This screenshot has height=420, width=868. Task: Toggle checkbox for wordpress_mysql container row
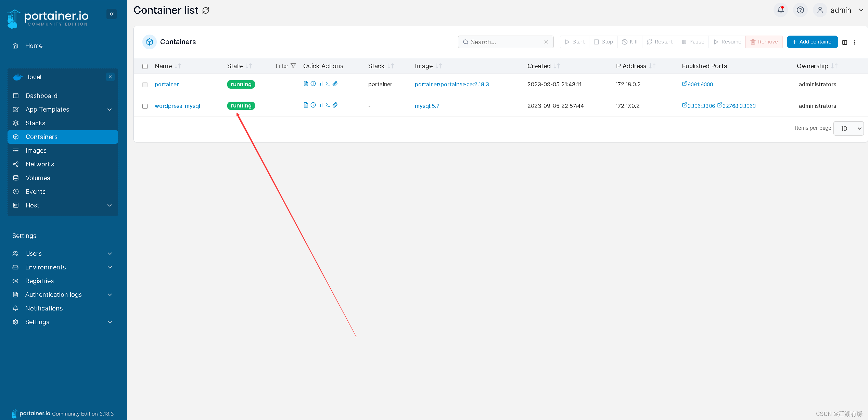point(145,105)
